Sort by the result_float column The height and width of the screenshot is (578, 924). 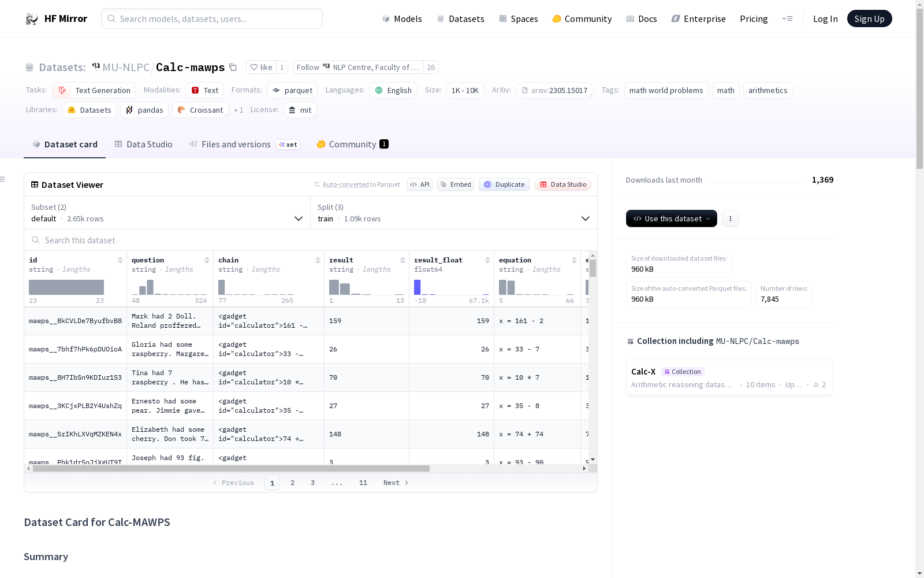(487, 260)
